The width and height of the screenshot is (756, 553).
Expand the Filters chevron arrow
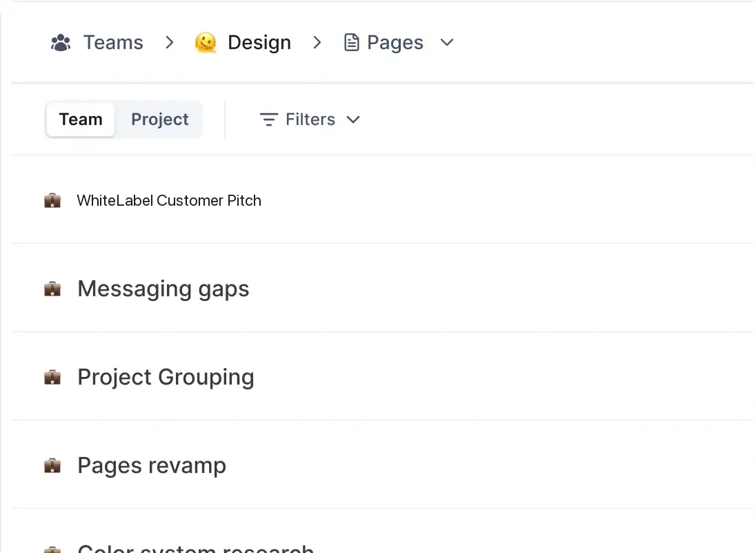(x=353, y=119)
